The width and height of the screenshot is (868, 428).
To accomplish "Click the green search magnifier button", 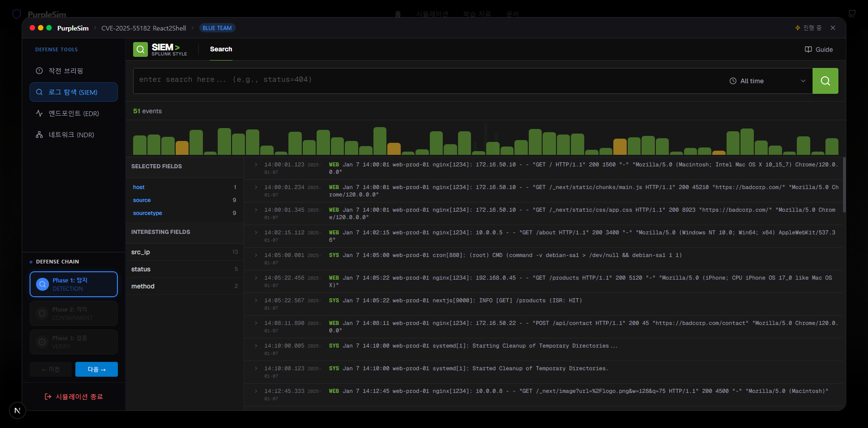I will click(825, 81).
